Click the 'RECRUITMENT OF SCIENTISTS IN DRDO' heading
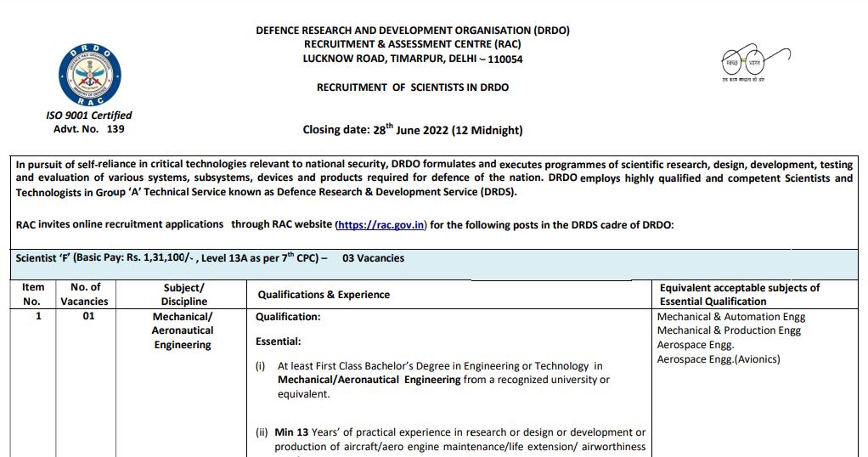The height and width of the screenshot is (457, 868). point(413,87)
